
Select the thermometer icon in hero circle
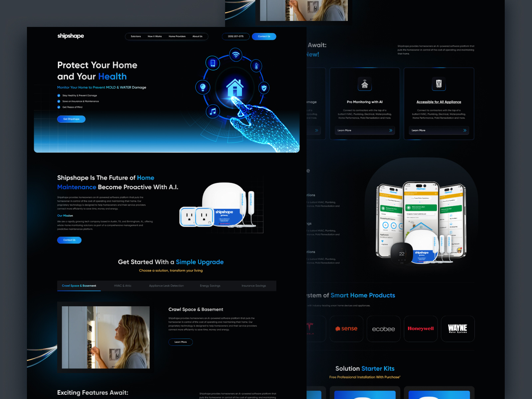(x=256, y=66)
